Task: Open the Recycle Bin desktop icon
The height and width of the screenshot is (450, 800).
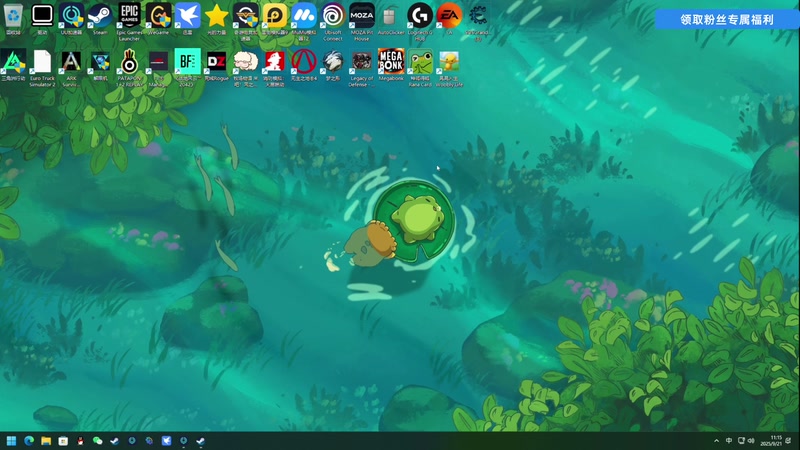Action: pos(13,18)
